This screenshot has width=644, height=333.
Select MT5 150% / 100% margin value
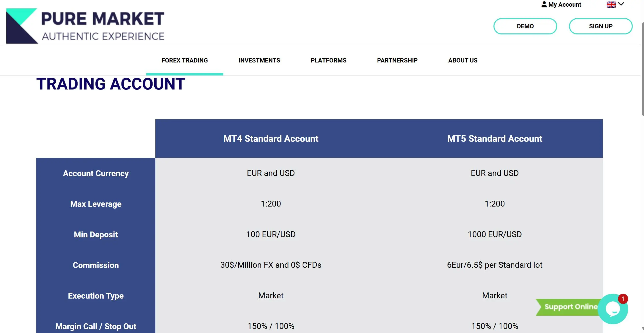pyautogui.click(x=494, y=326)
